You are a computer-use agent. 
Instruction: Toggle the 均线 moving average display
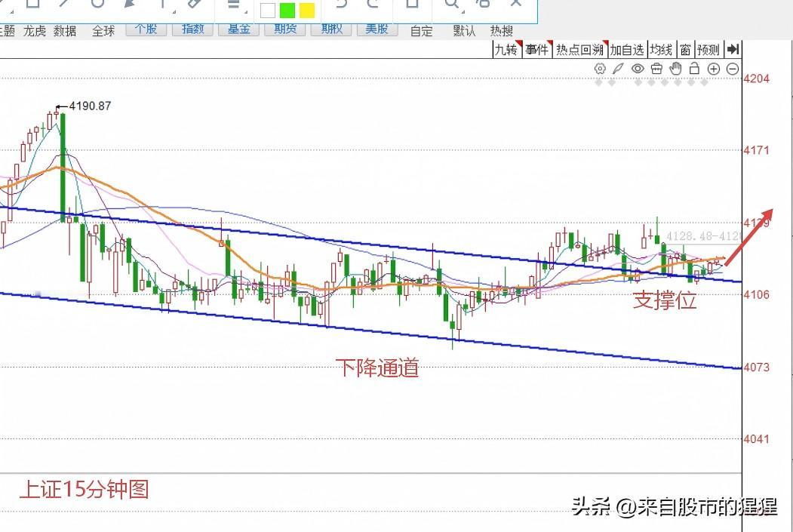[660, 50]
